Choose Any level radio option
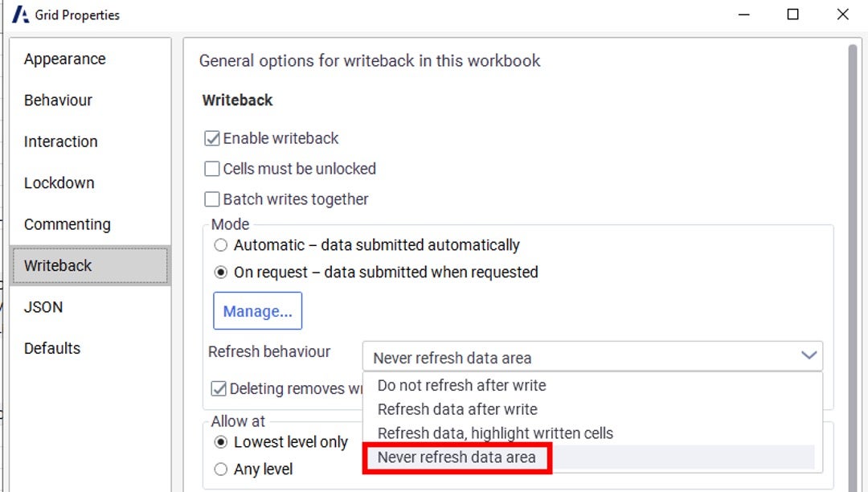This screenshot has width=868, height=492. click(221, 469)
